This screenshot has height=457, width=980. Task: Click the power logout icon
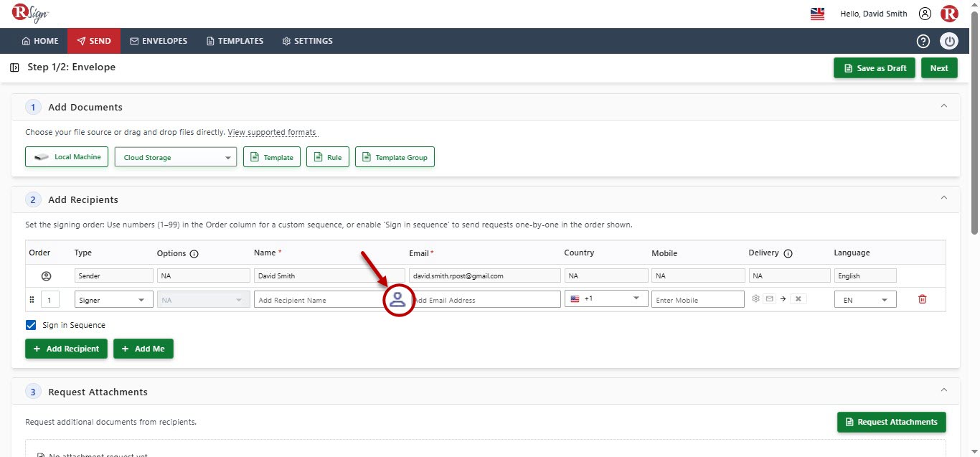click(949, 41)
